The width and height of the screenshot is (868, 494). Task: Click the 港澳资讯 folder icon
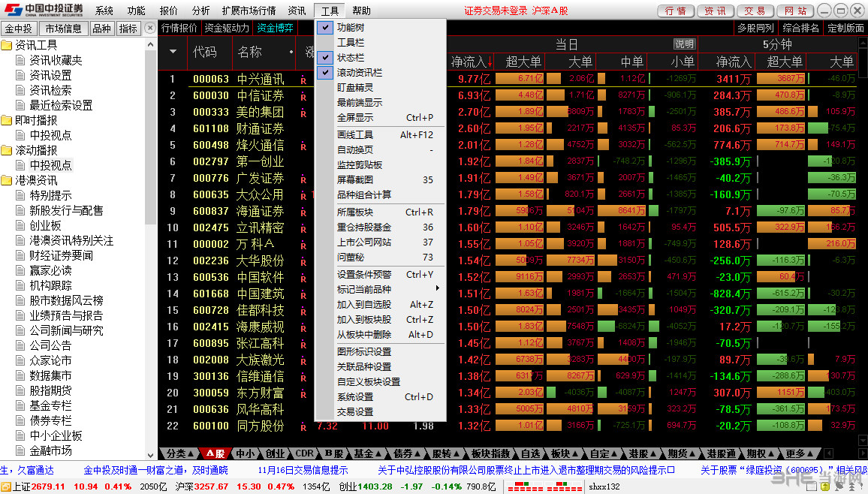tap(7, 180)
